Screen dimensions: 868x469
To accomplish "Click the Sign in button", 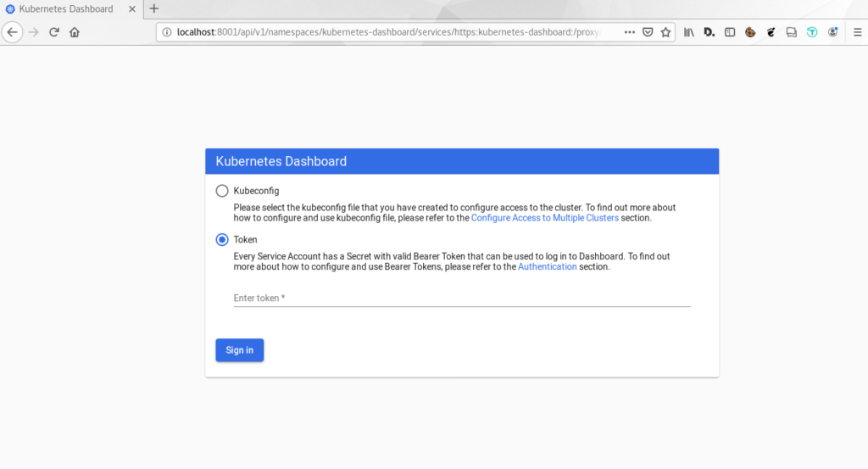I will tap(240, 350).
